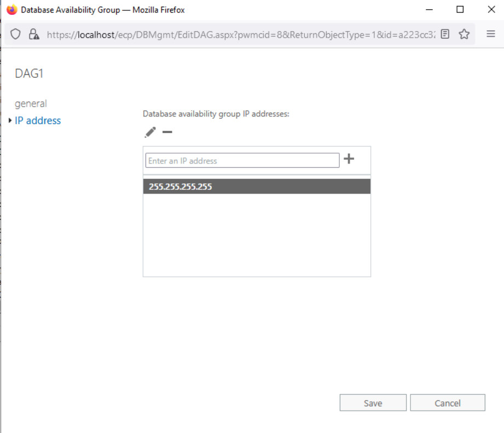Screen dimensions: 504x433
Task: Switch to the general tab
Action: tap(31, 103)
